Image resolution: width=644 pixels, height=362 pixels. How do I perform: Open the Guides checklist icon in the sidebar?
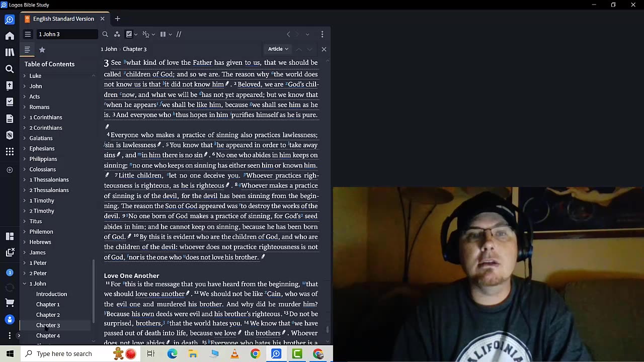[x=10, y=102]
